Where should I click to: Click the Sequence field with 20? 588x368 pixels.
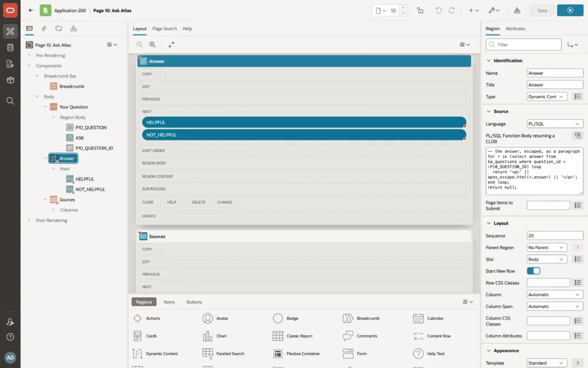[555, 236]
